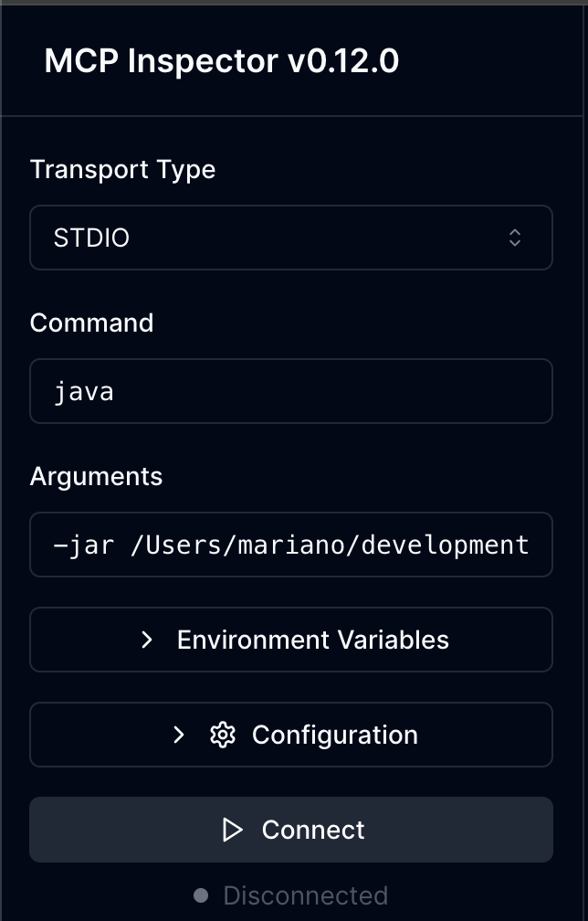Click the v0.12.0 version text

(342, 61)
